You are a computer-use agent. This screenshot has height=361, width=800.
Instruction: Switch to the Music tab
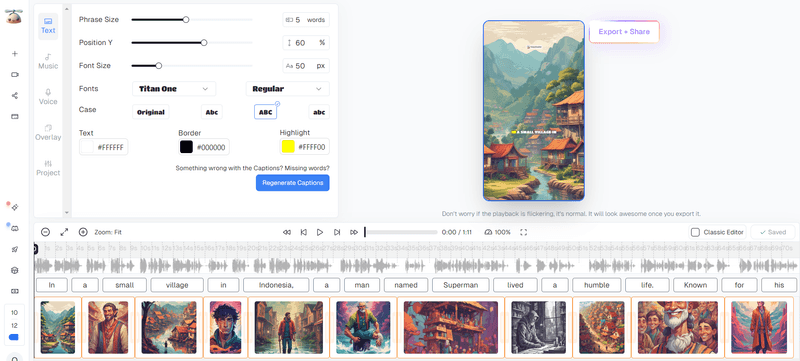(x=48, y=61)
